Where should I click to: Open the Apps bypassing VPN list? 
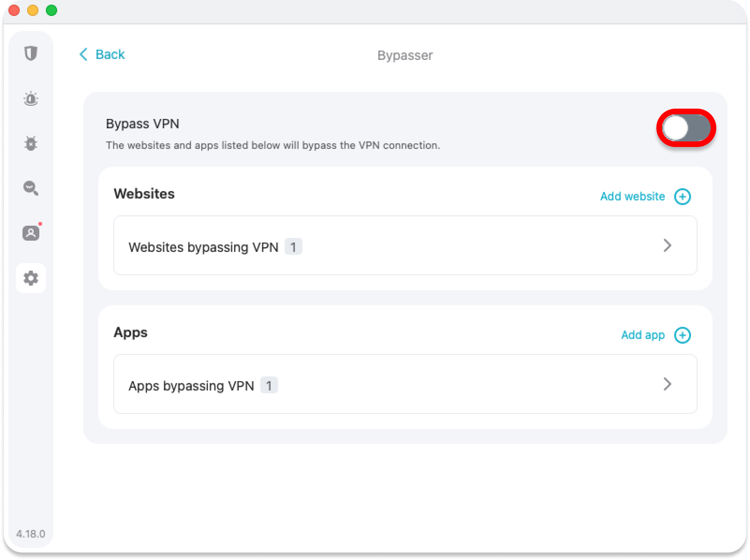pos(191,386)
